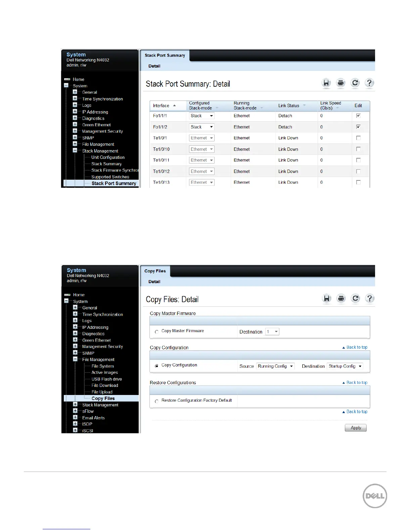
Task: Click Detail submenu under Copy Files
Action: coord(154,282)
